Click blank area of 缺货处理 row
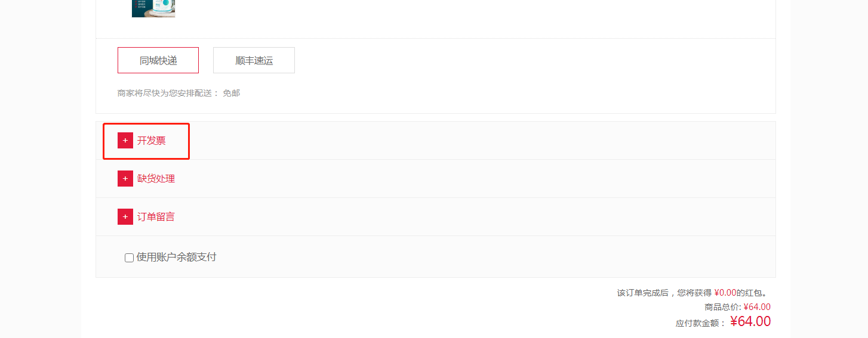 [x=478, y=179]
